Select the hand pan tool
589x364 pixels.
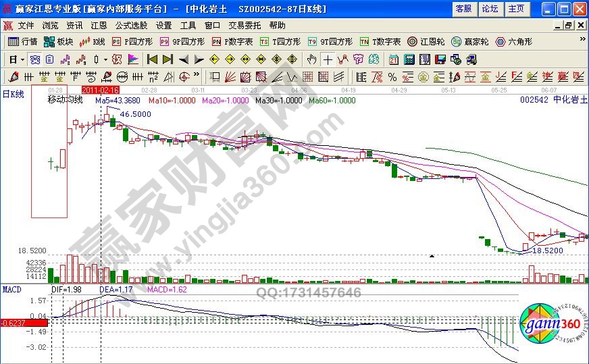(312, 59)
